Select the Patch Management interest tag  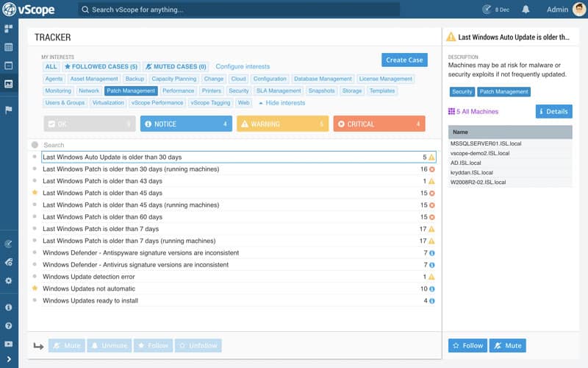pos(131,91)
